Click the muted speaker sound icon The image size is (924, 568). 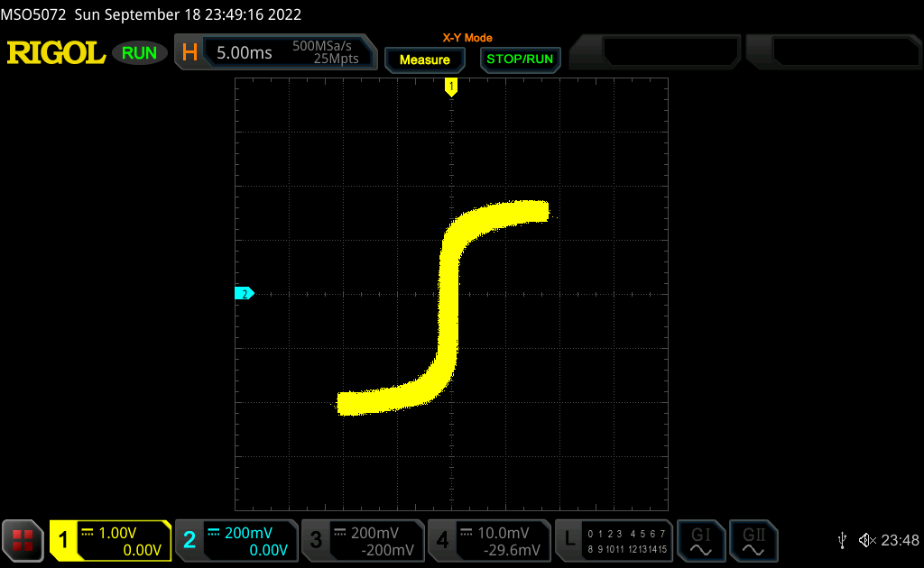point(867,540)
